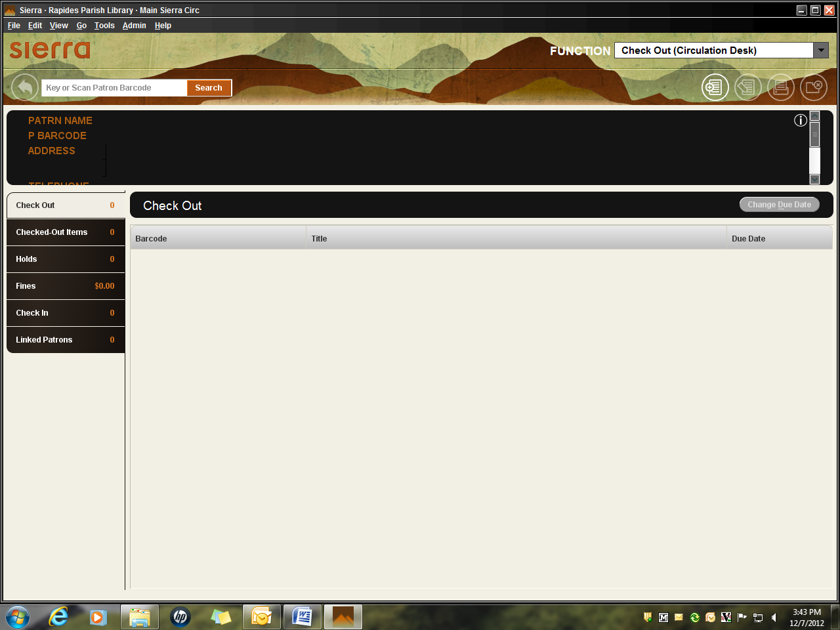The image size is (840, 630).
Task: Switch to the Checked-Out Items tab
Action: 65,232
